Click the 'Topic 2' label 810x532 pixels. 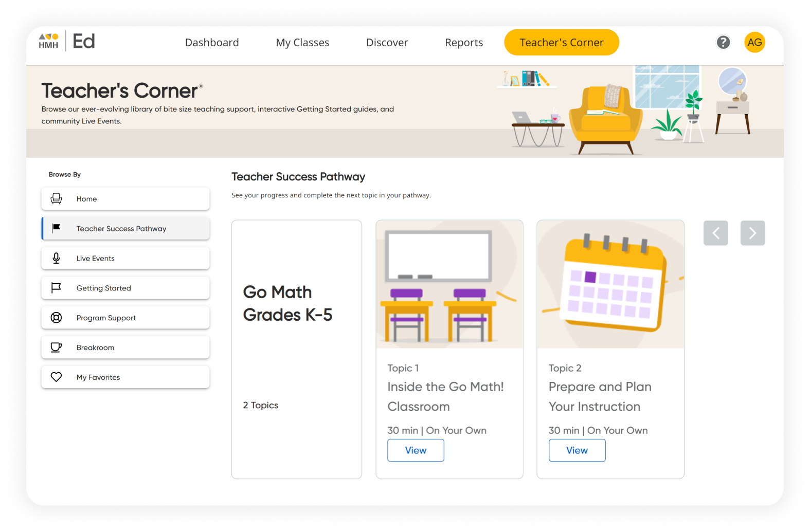565,368
